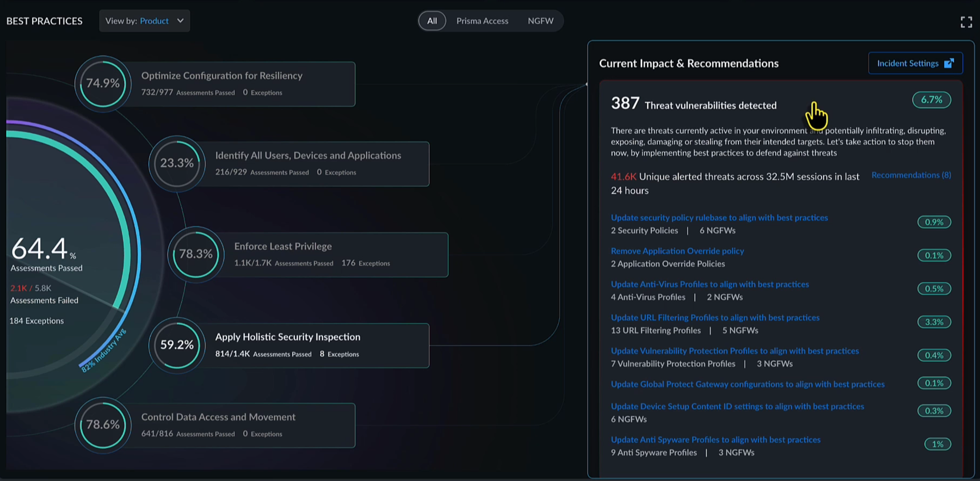Click the 3.3% URL filtering badge
Screen dimensions: 980x481
(x=934, y=322)
